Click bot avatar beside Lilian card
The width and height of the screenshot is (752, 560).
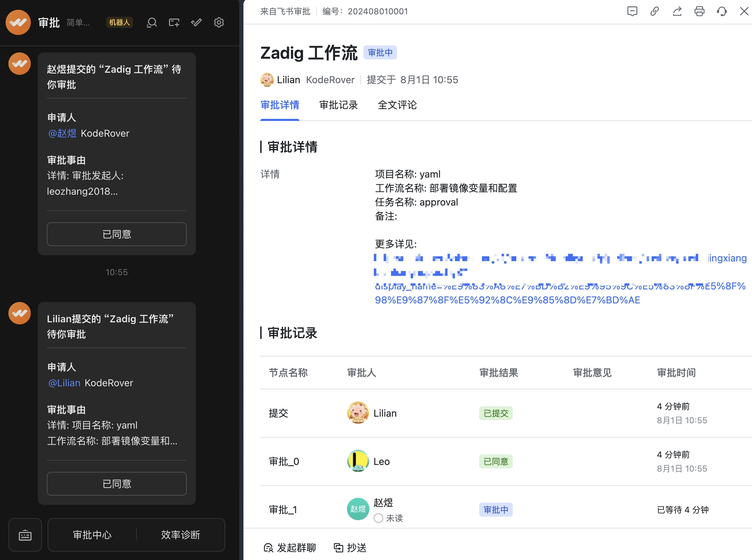20,313
